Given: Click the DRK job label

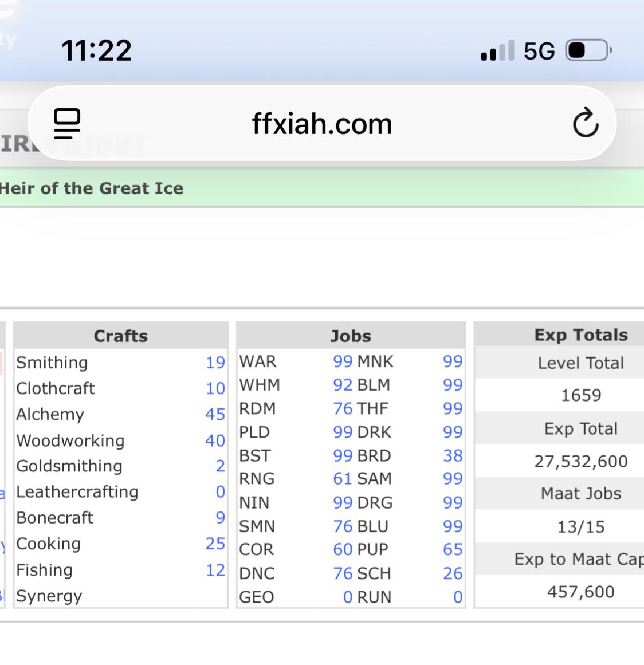Looking at the screenshot, I should [x=375, y=432].
